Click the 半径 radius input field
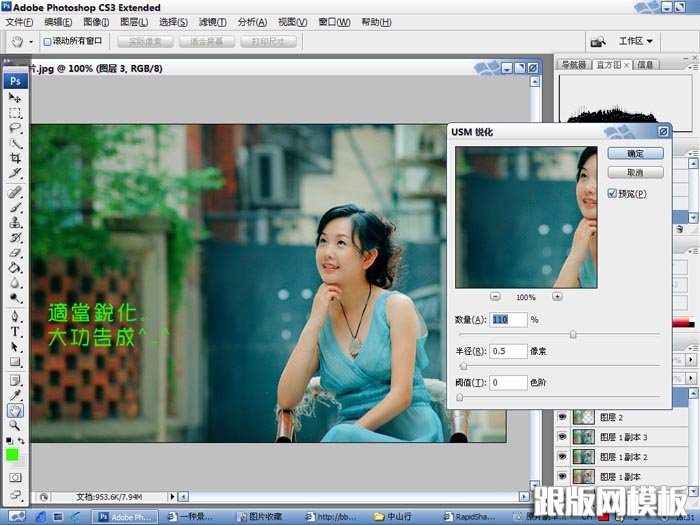This screenshot has height=525, width=700. (x=508, y=351)
